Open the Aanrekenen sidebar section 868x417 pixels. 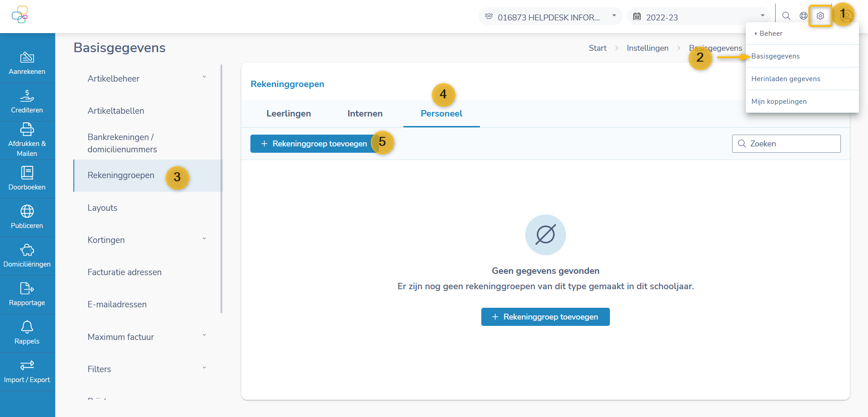pyautogui.click(x=27, y=63)
